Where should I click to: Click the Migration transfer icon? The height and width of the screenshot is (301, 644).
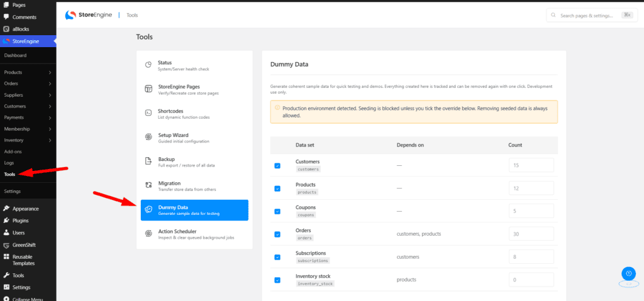click(x=148, y=185)
